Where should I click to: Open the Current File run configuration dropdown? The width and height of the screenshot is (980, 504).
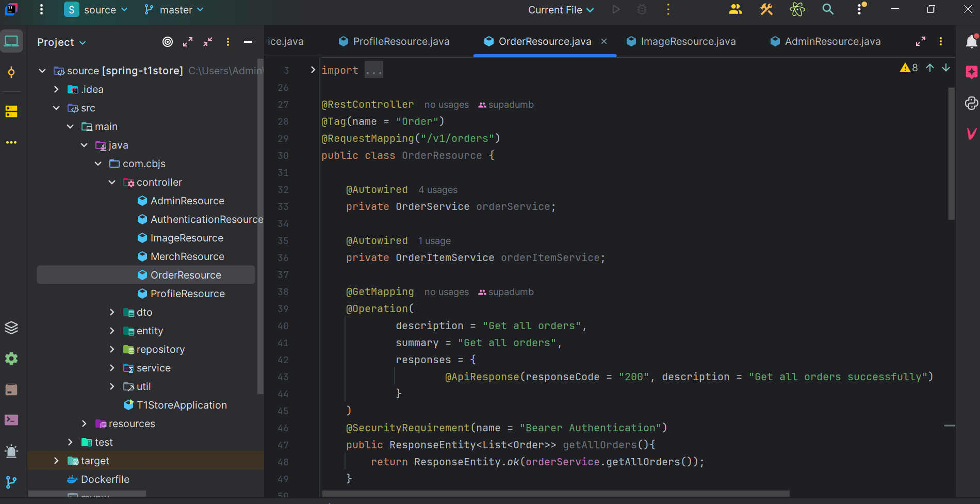561,10
